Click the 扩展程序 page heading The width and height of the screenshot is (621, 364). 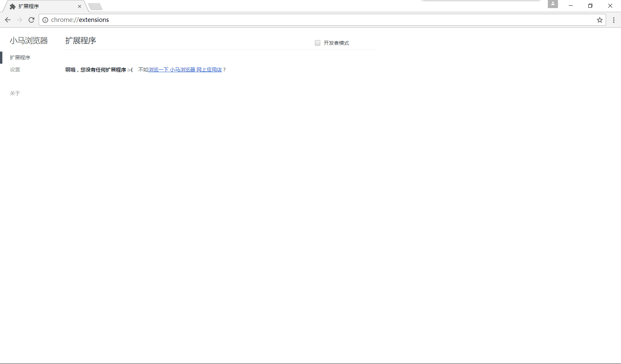[x=81, y=41]
